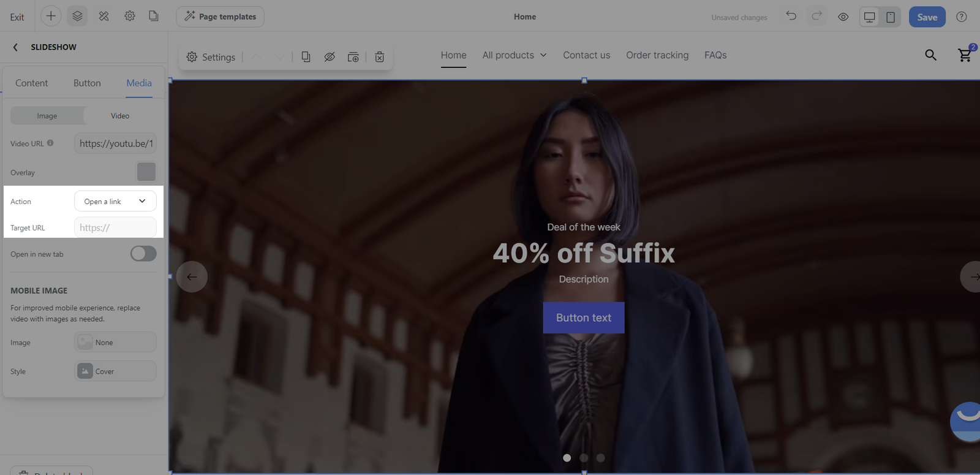Switch to the Button tab
The height and width of the screenshot is (475, 980).
[87, 83]
